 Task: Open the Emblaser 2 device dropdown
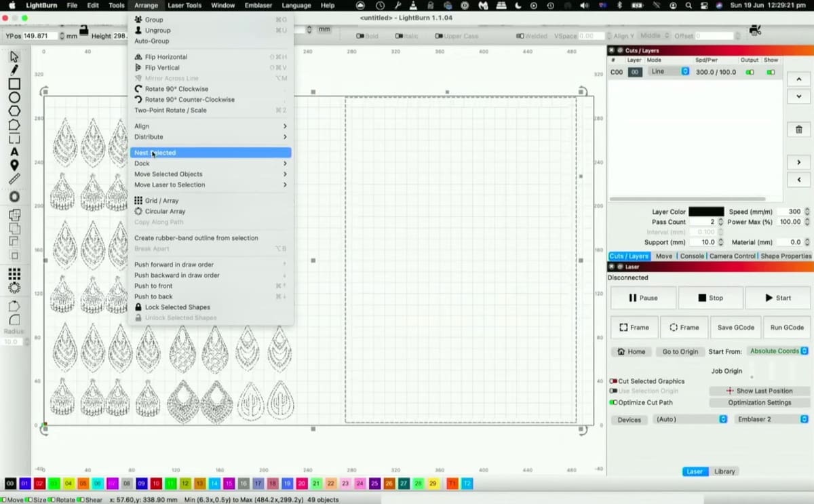pos(772,419)
